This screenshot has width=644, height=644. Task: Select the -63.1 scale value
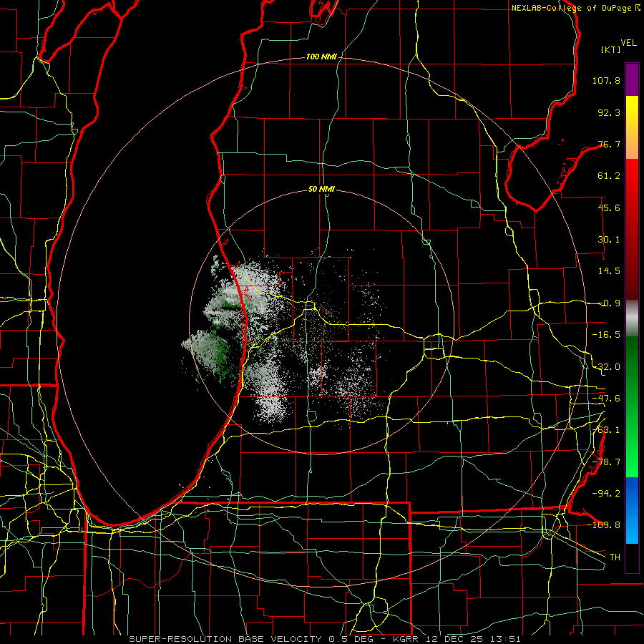606,430
